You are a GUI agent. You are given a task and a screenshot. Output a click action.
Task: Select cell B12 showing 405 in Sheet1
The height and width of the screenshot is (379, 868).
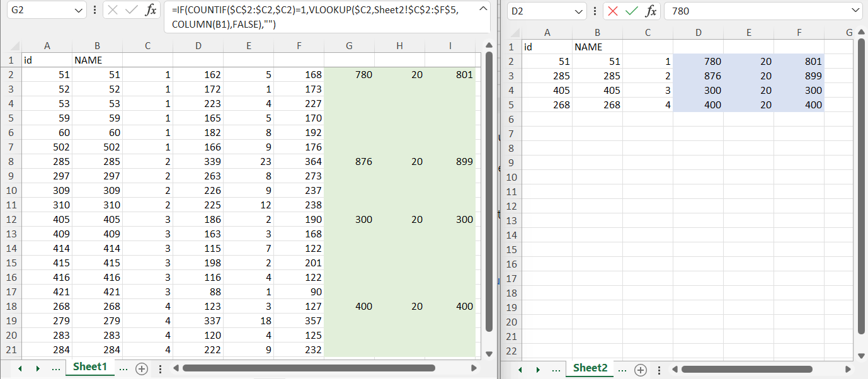point(97,219)
